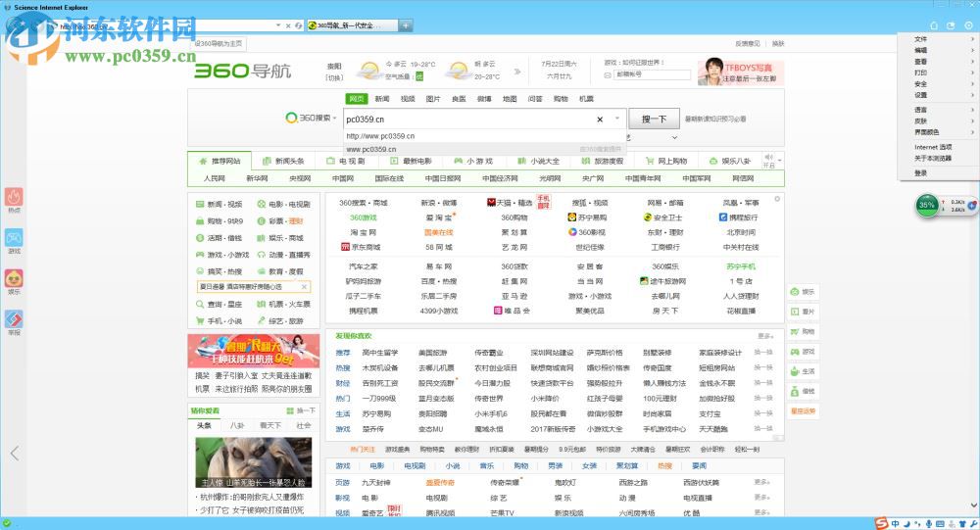The image size is (980, 530).
Task: Toggle the sound 开启 switch
Action: pyautogui.click(x=768, y=161)
